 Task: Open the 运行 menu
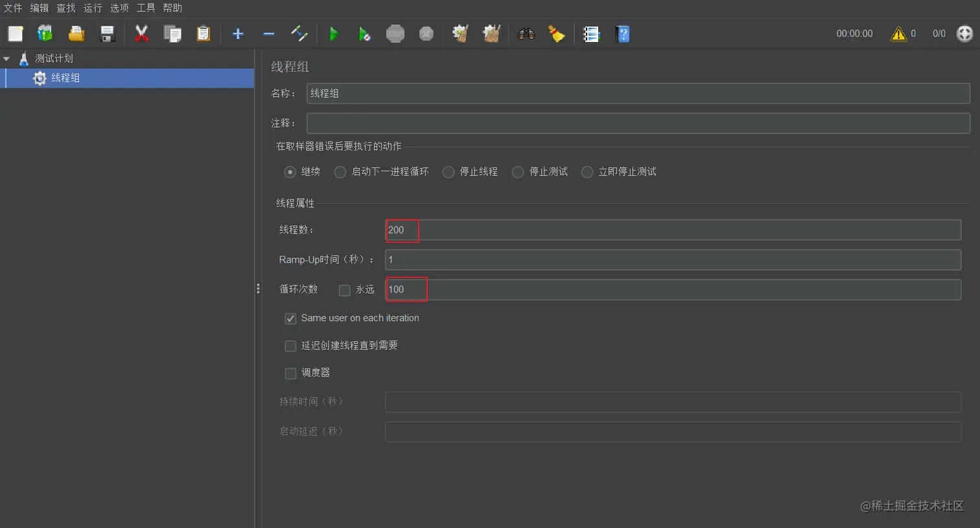93,8
